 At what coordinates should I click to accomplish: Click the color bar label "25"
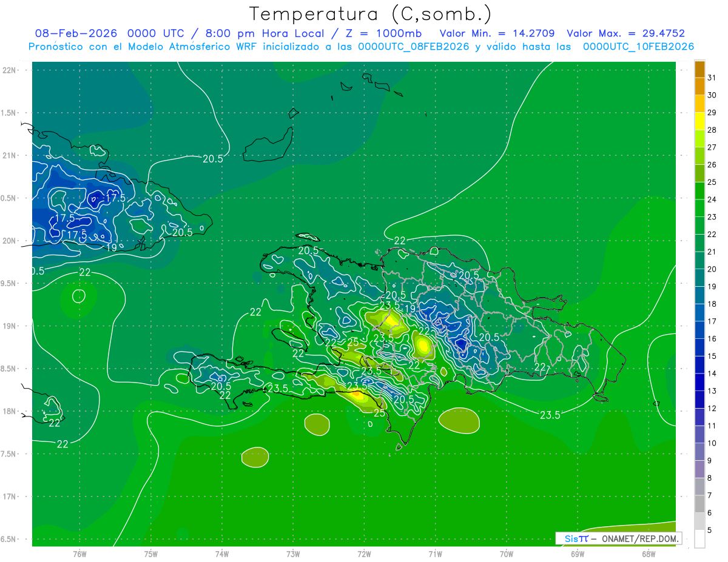712,182
